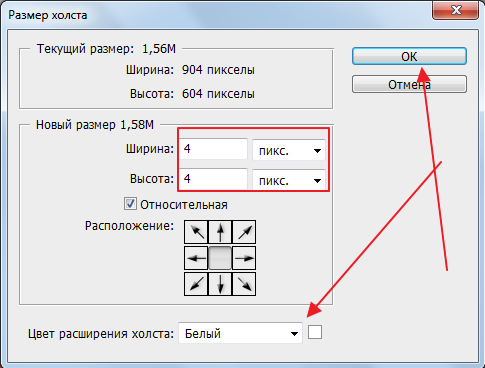Open the Высота units dropdown

(289, 180)
